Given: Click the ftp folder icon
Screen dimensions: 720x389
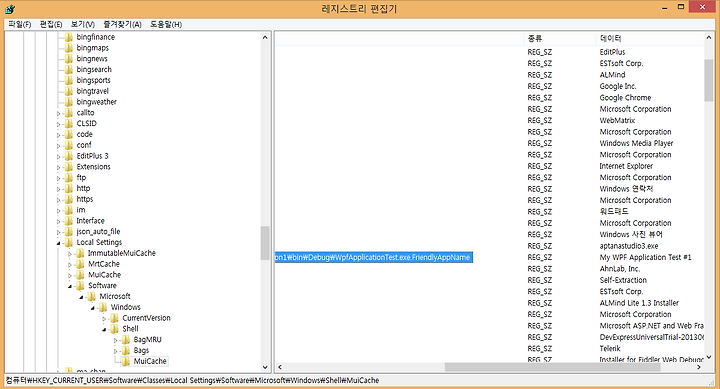Looking at the screenshot, I should (69, 177).
